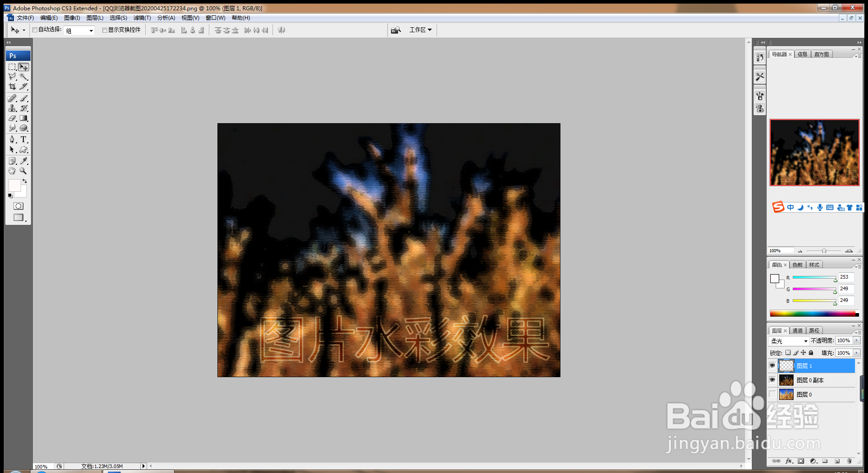The height and width of the screenshot is (473, 868).
Task: Select the Eraser tool
Action: 13,118
